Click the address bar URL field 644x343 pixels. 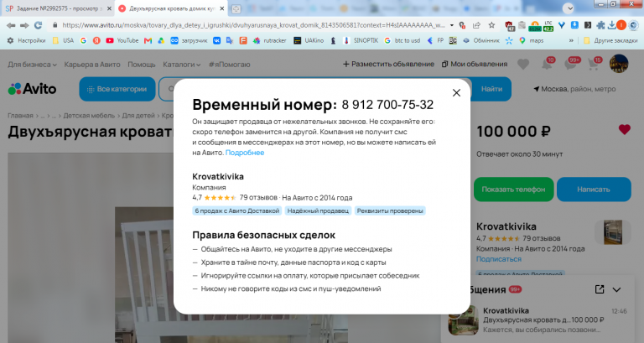(x=252, y=25)
